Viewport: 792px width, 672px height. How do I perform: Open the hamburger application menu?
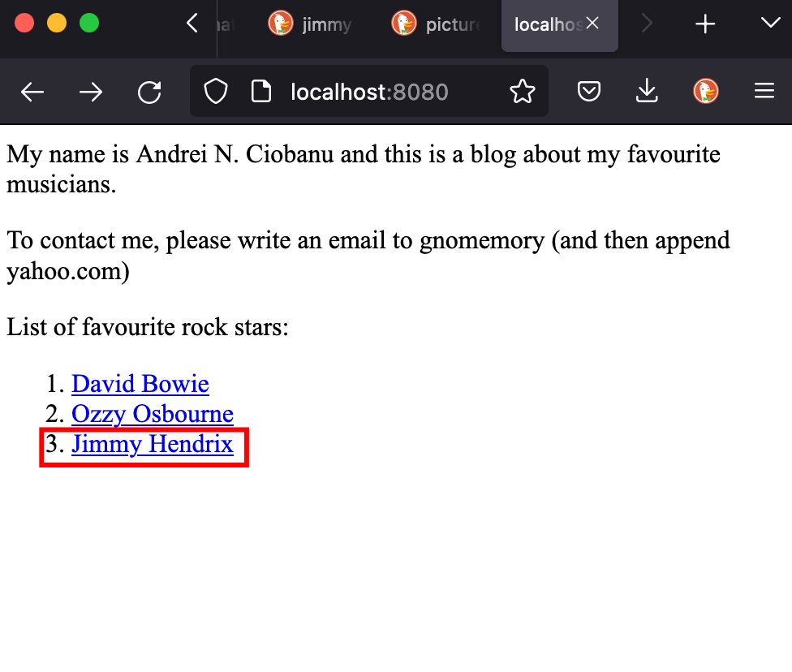[764, 93]
